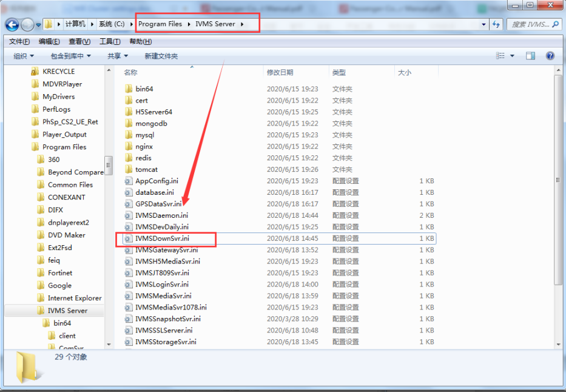Click the Back navigation arrow button
The height and width of the screenshot is (392, 566).
12,24
